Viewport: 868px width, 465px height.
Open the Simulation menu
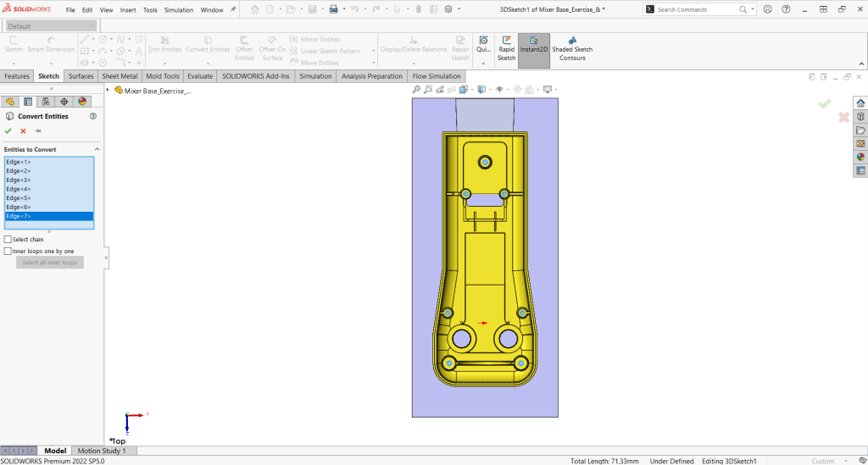(x=178, y=10)
